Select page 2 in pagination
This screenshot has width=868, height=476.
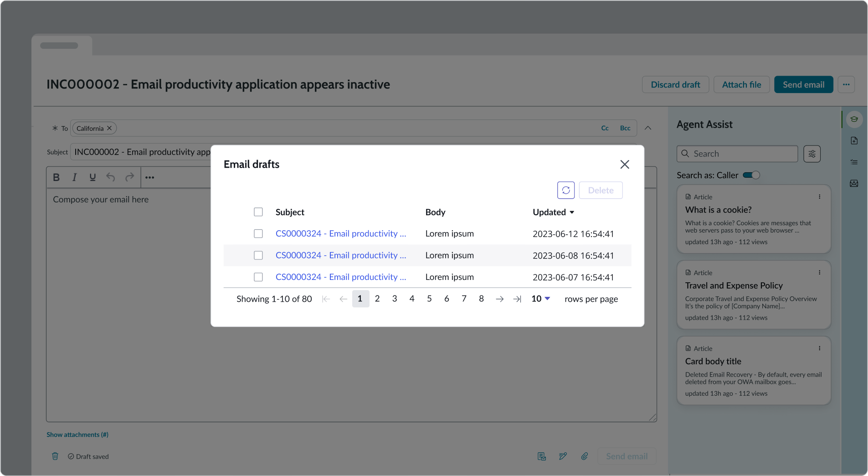point(377,299)
